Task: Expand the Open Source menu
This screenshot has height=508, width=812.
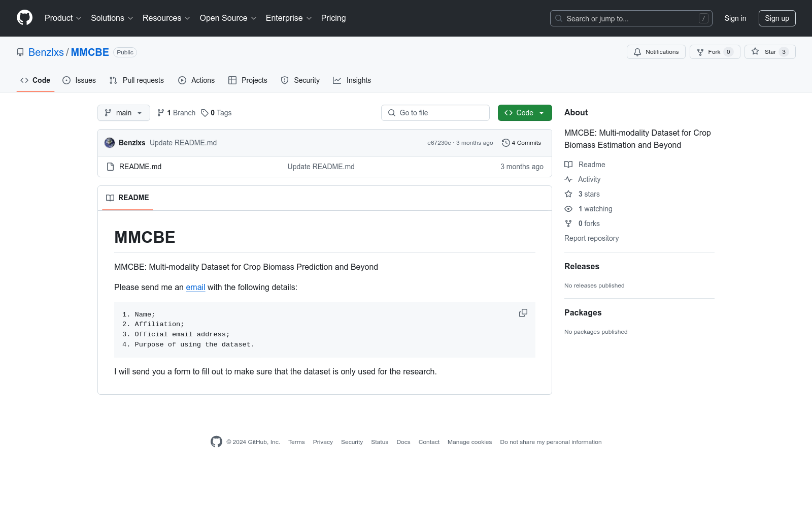Action: [x=228, y=18]
